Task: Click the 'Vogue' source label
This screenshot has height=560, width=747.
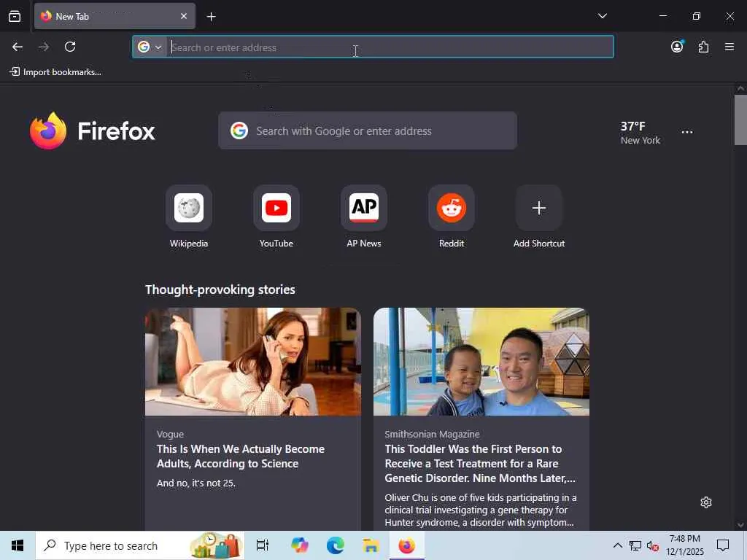Action: 170,435
